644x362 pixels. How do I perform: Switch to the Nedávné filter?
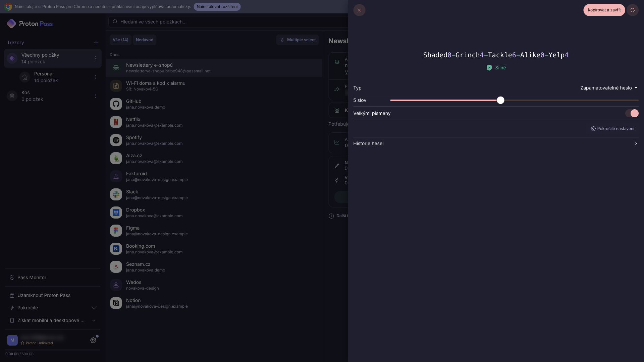coord(145,40)
